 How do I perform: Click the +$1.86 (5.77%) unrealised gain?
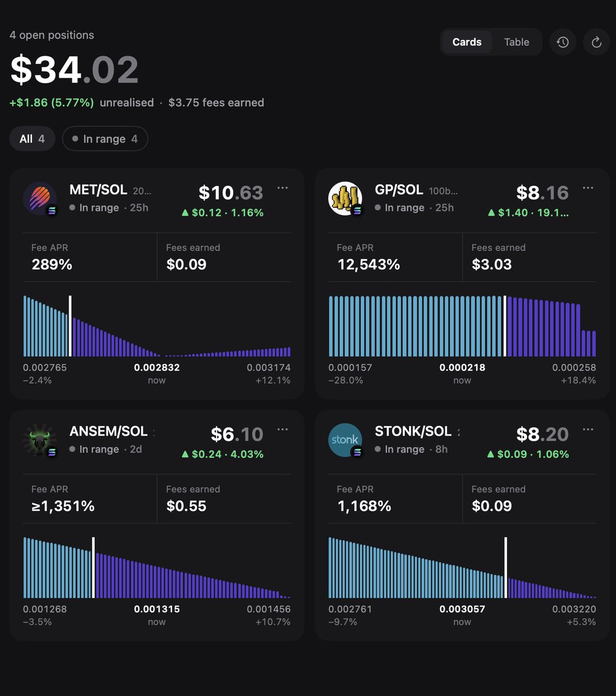pyautogui.click(x=52, y=103)
